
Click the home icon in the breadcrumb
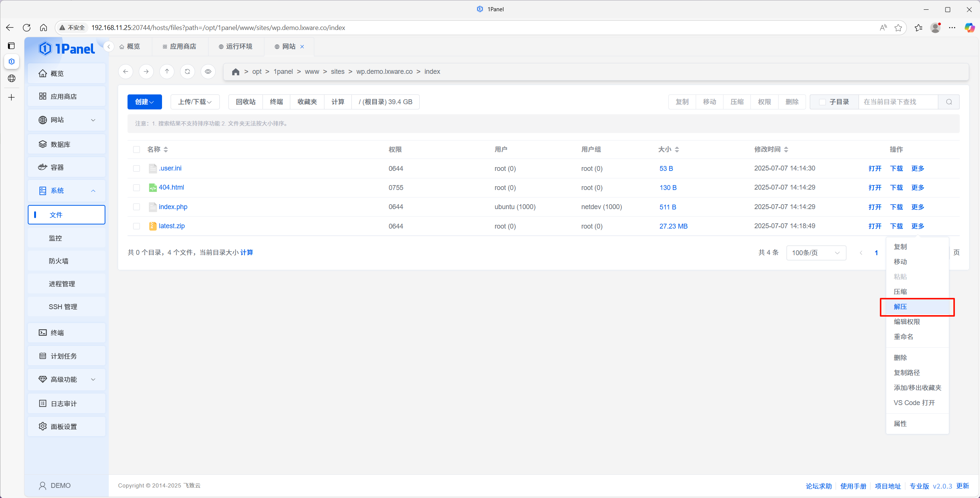coord(235,72)
